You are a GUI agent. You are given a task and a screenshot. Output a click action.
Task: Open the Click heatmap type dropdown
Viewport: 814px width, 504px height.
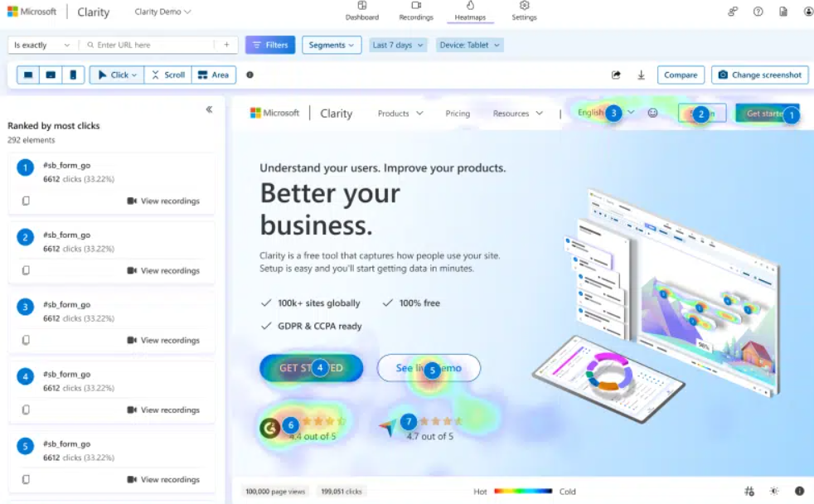117,75
